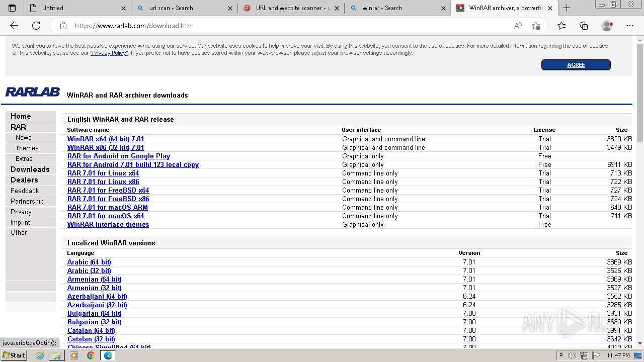644x362 pixels.
Task: Open Feedback in the sidebar
Action: click(x=31, y=191)
